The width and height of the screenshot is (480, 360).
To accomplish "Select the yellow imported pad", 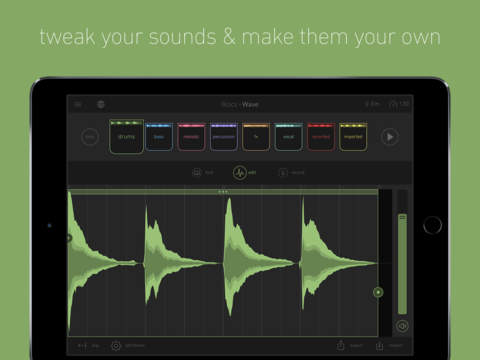I will (x=353, y=137).
